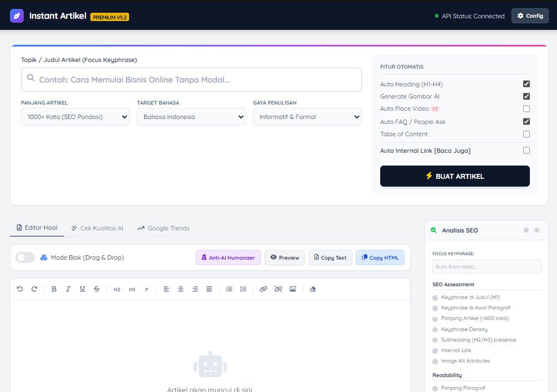Viewport: 557px width, 392px height.
Task: Enable Auto Place Video checkbox
Action: tap(527, 109)
